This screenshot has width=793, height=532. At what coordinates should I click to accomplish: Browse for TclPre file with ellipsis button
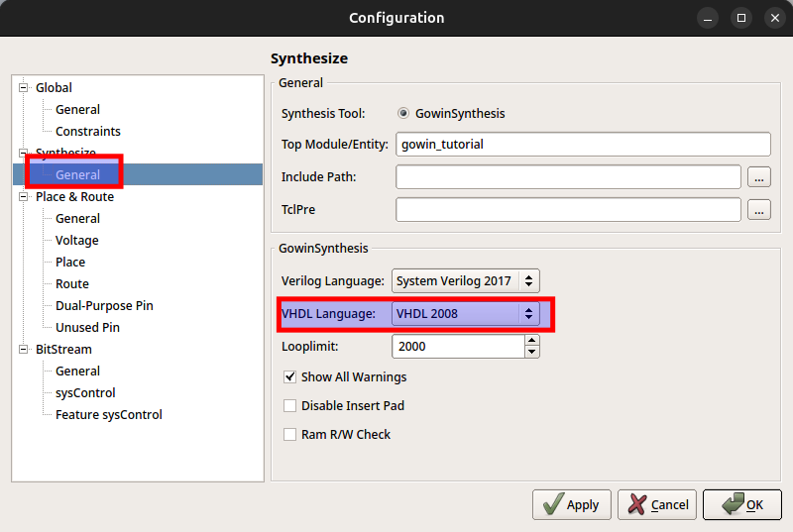(759, 210)
